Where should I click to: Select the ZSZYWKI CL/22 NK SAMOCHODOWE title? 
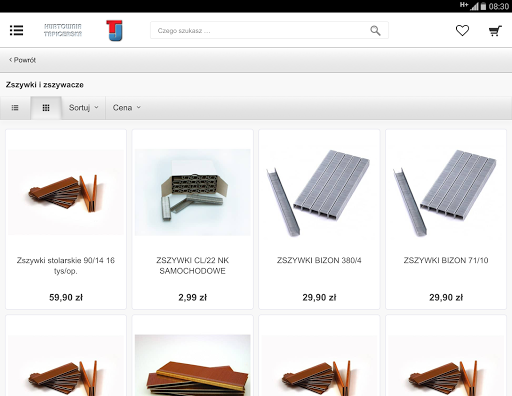point(193,266)
